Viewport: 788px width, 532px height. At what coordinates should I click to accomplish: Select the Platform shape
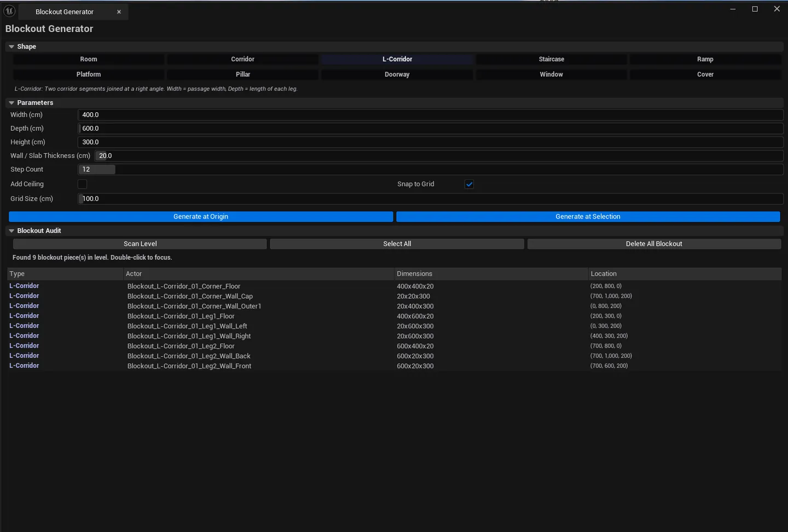pos(89,74)
